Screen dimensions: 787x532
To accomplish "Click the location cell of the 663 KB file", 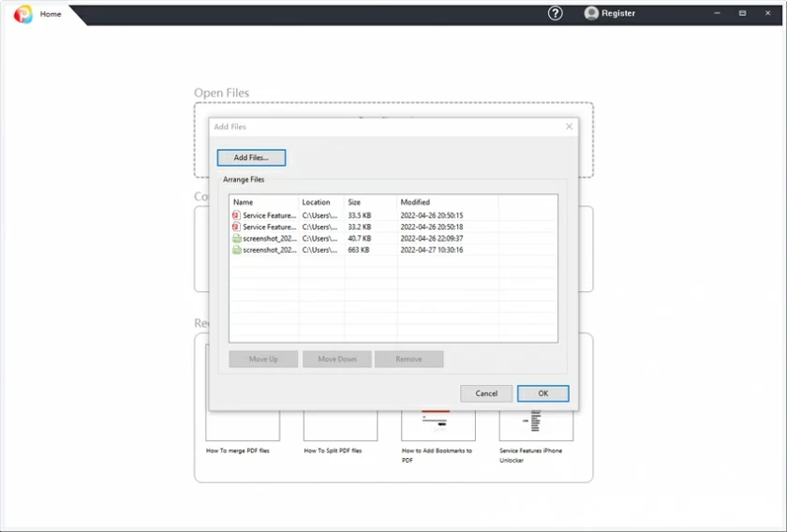I will point(319,250).
